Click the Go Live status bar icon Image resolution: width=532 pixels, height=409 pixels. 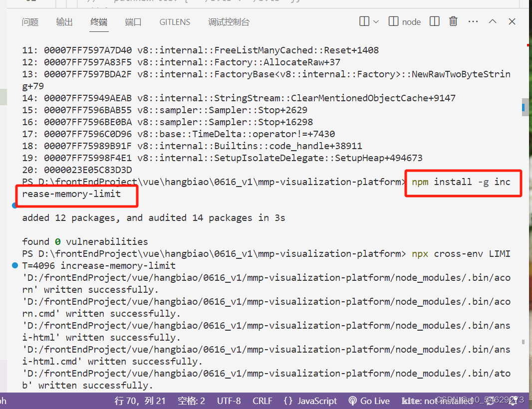tap(369, 401)
